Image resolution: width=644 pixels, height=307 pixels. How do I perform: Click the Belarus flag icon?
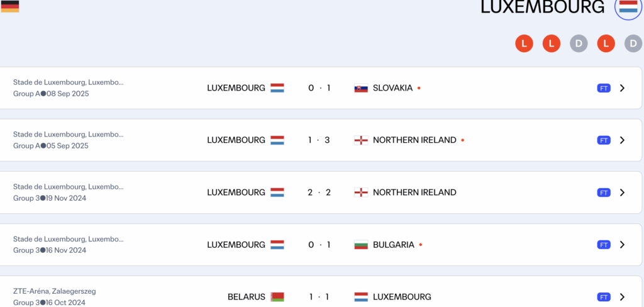(277, 297)
